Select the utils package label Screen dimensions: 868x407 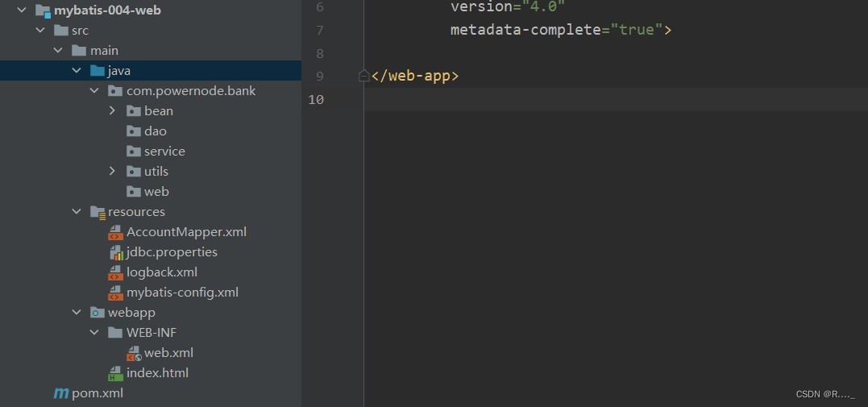[x=156, y=171]
